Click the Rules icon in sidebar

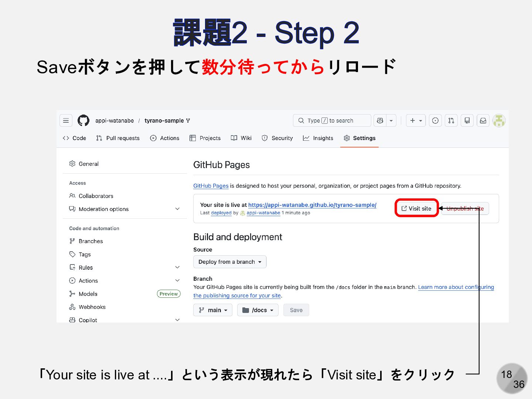[x=72, y=267]
